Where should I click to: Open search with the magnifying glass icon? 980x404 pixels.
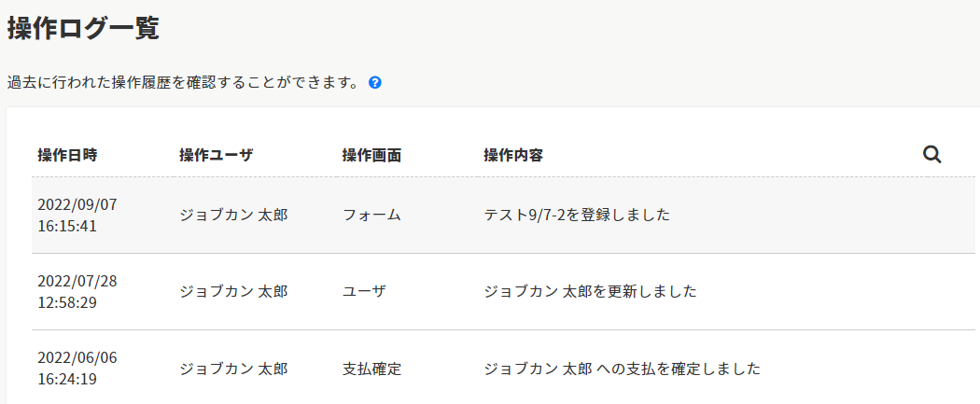931,154
